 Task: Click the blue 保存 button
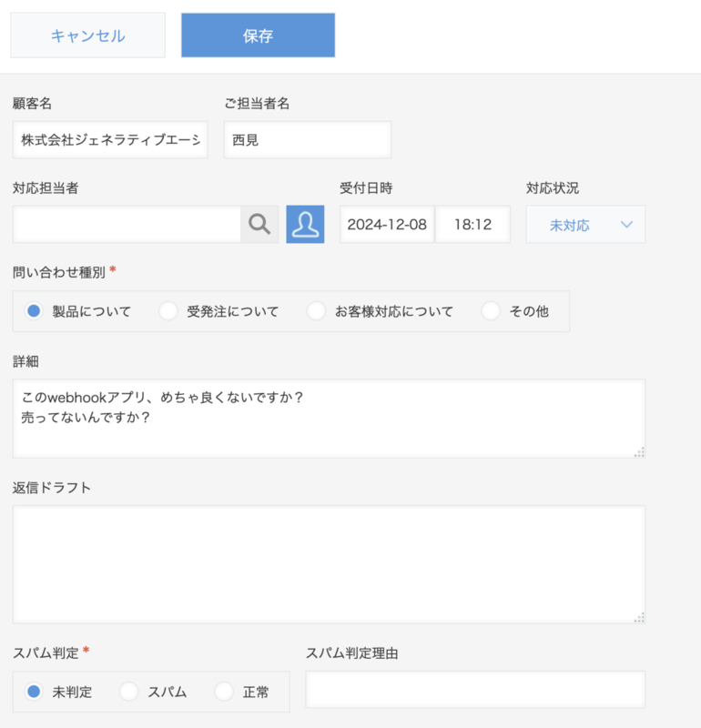coord(258,35)
